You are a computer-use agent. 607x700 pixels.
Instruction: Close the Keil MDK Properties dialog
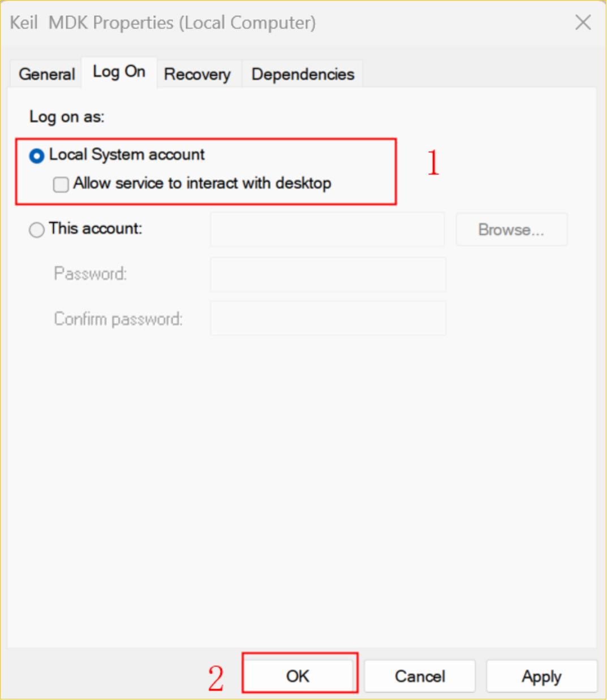(x=583, y=23)
